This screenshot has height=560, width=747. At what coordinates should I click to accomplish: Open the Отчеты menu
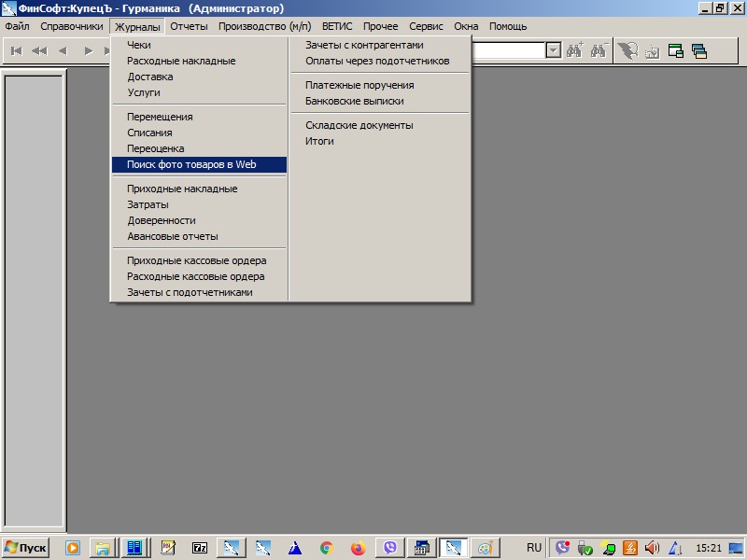click(x=189, y=26)
